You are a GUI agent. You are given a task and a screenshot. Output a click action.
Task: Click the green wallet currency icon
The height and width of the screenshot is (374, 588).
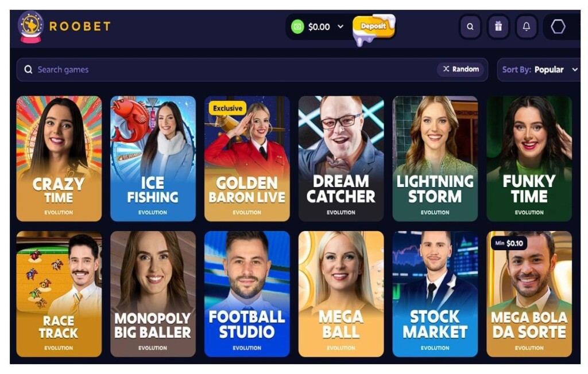pos(297,26)
